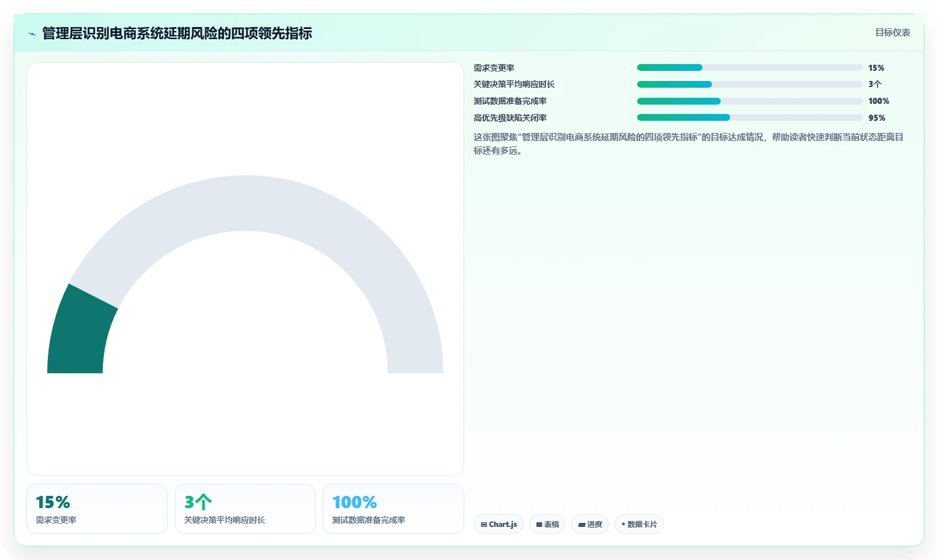This screenshot has width=938, height=560.
Task: Click the 目标仪表 label in header
Action: click(x=893, y=32)
